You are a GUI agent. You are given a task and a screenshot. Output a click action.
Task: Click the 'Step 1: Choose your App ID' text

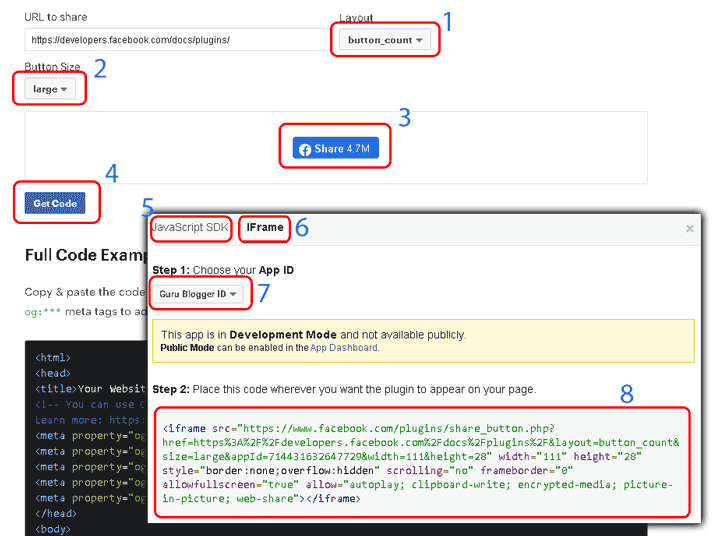pos(223,270)
